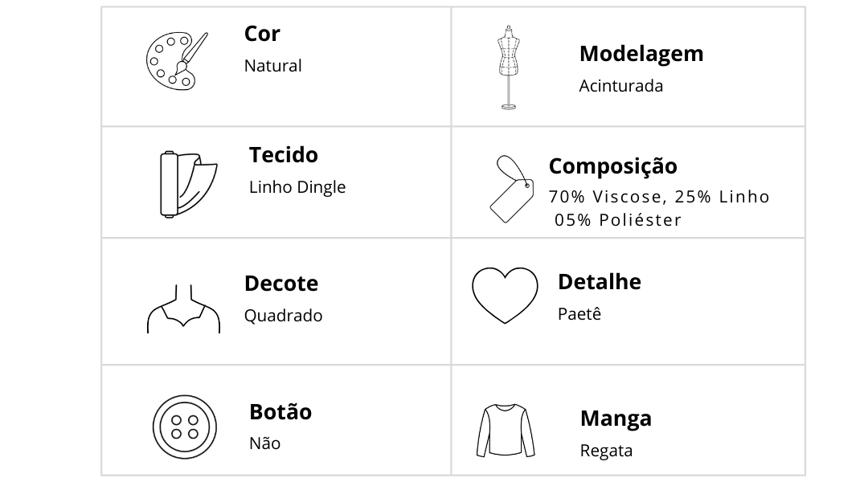Click the four-hole button icon
The height and width of the screenshot is (482, 868).
click(184, 427)
